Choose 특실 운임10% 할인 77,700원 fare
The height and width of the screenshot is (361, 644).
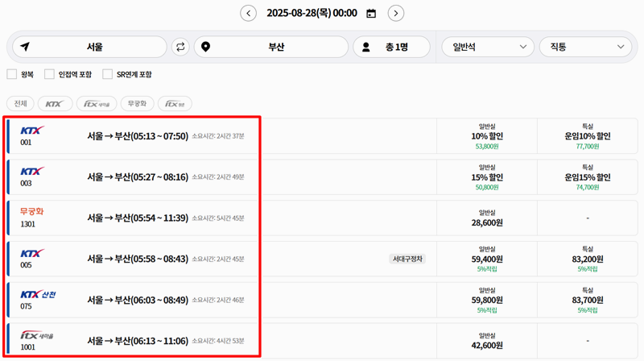588,136
